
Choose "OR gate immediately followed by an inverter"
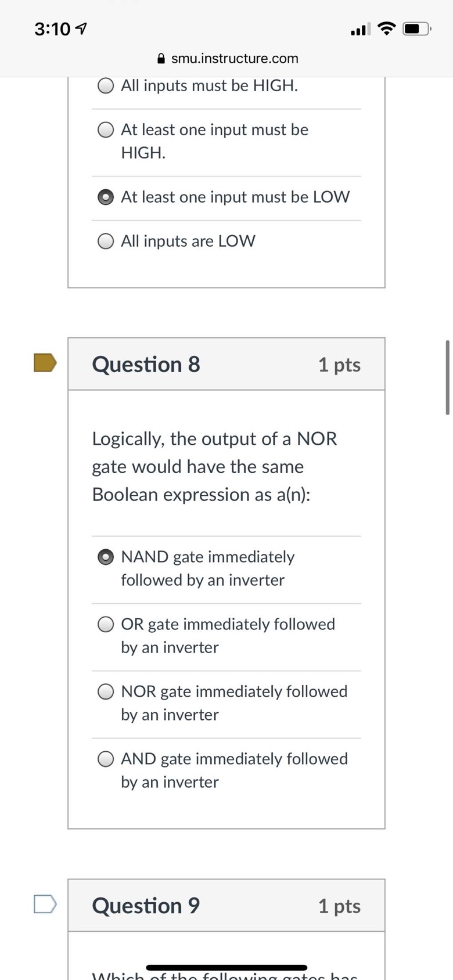(106, 625)
